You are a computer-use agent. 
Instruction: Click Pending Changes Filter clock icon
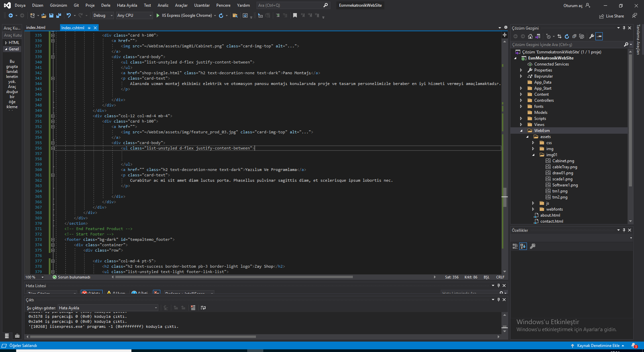click(548, 36)
